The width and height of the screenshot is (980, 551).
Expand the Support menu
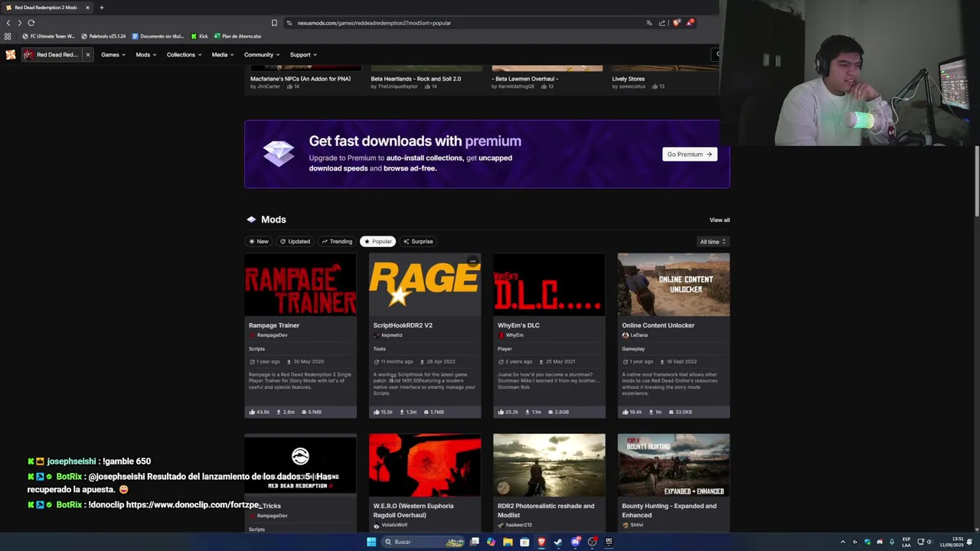pos(302,54)
